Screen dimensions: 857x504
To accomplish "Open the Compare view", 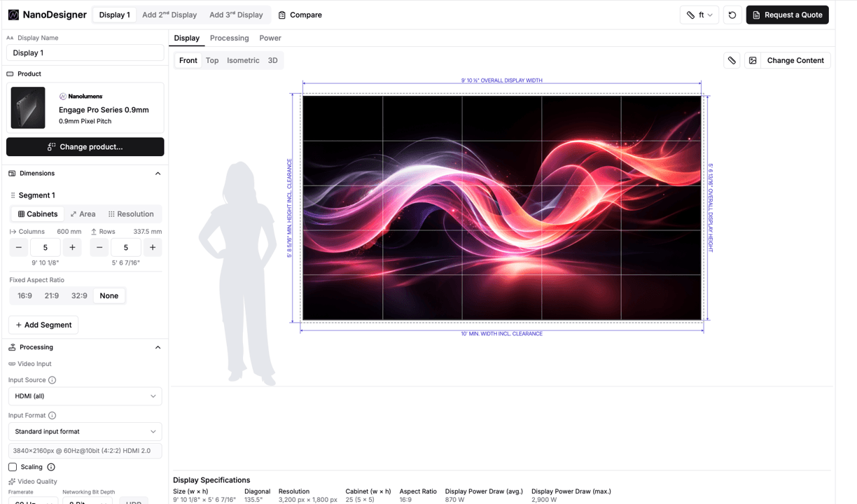I will tap(300, 15).
